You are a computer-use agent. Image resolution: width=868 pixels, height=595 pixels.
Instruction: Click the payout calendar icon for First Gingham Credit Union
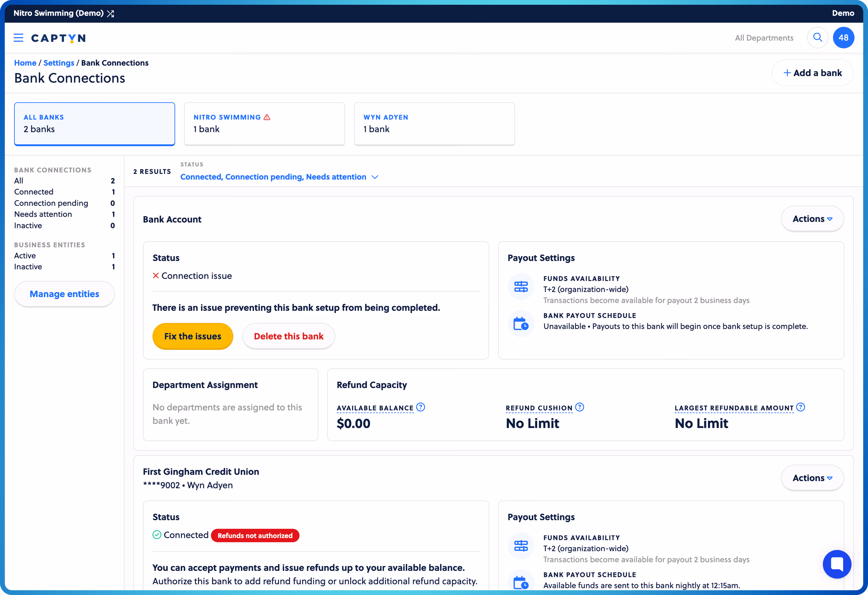[x=521, y=582]
